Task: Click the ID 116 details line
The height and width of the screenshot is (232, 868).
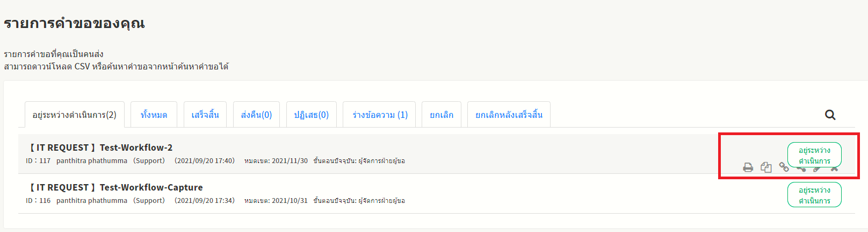Action: click(215, 201)
